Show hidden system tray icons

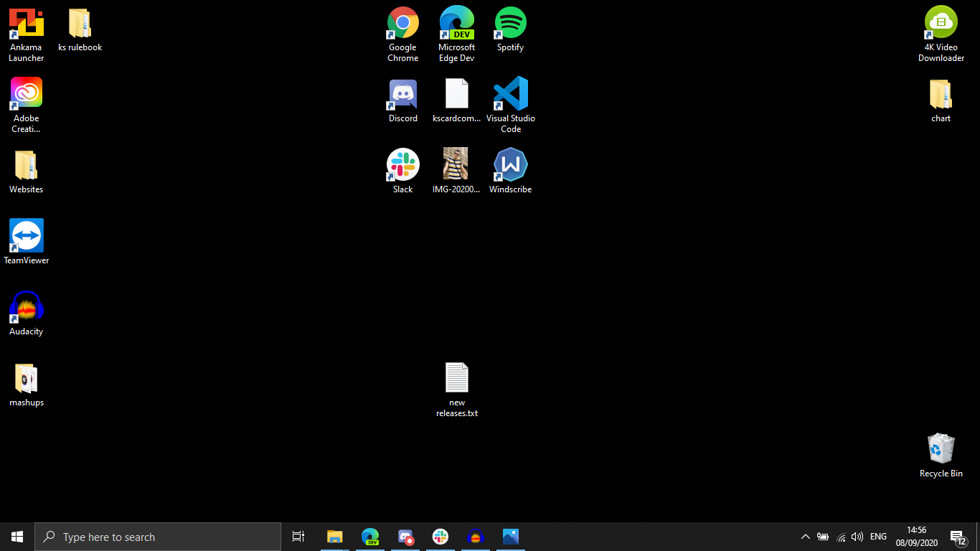point(805,537)
